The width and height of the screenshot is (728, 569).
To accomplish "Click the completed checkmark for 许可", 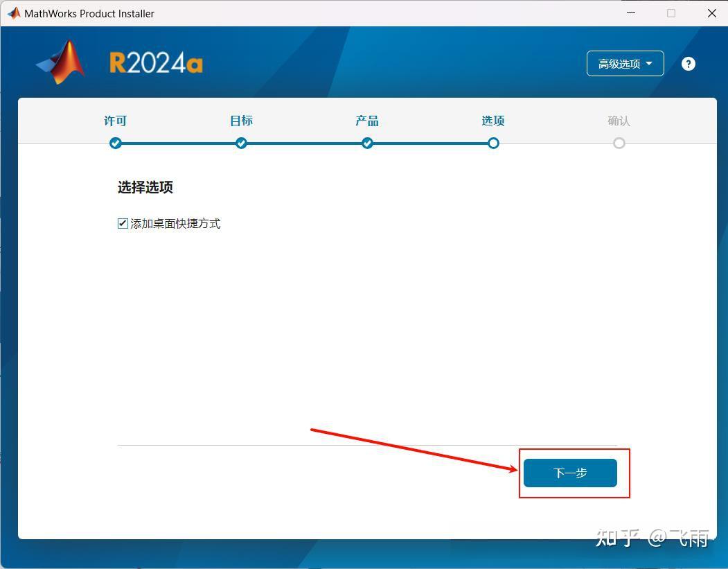I will [115, 143].
